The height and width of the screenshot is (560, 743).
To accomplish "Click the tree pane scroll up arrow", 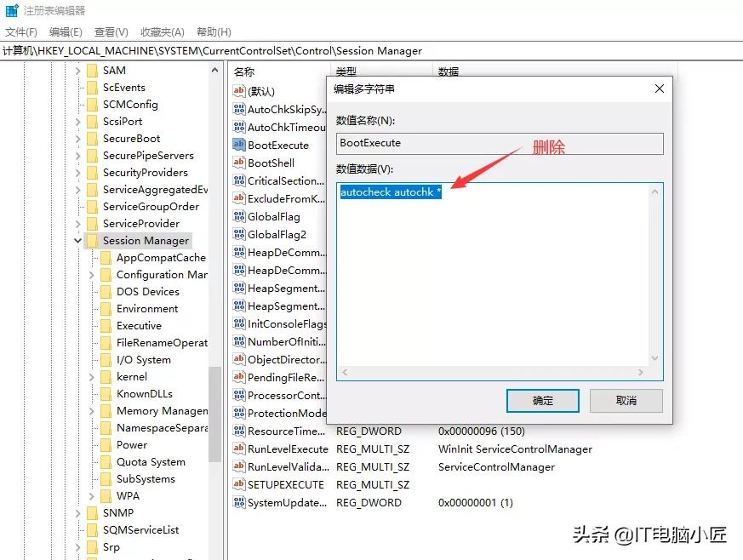I will pos(214,70).
